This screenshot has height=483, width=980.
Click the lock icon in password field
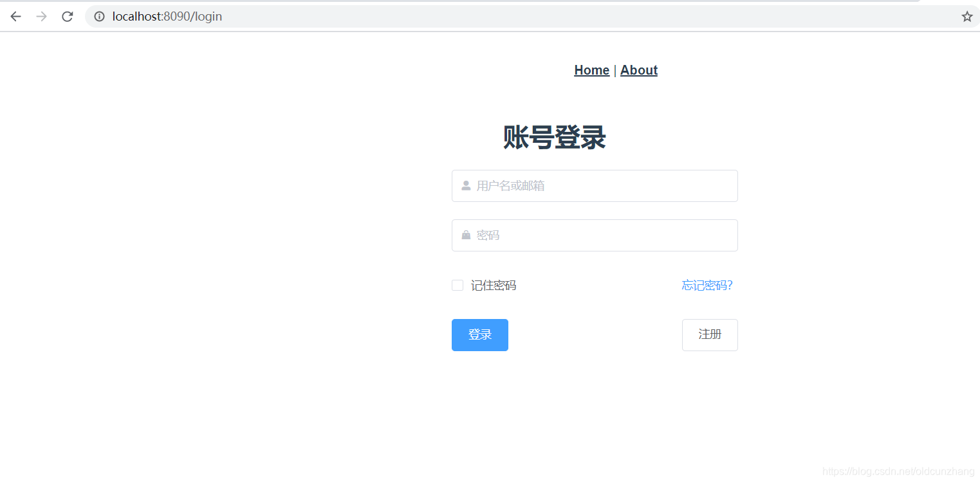(x=465, y=235)
